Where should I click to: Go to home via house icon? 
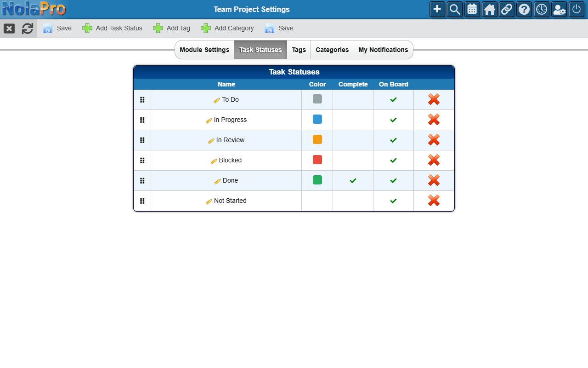click(x=490, y=9)
